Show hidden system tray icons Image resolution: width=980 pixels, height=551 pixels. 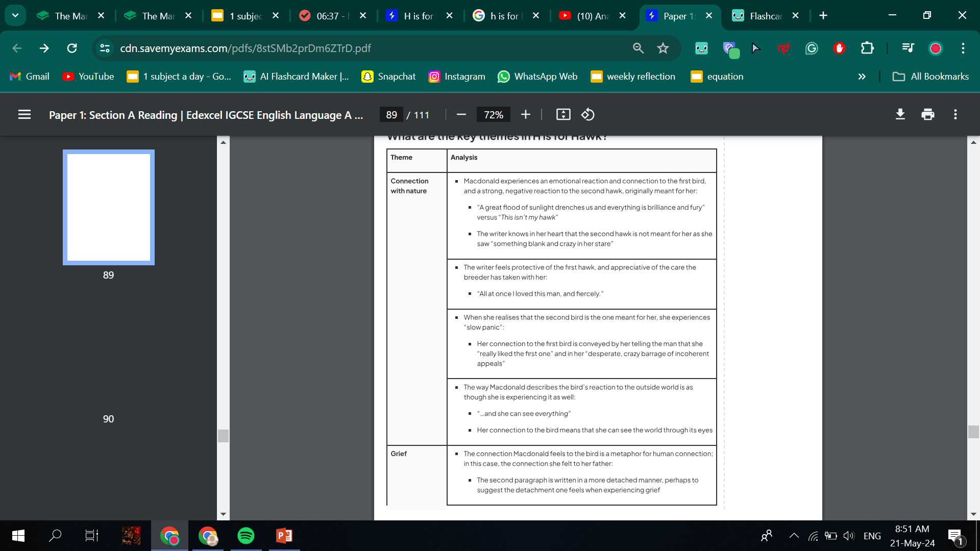coord(794,536)
